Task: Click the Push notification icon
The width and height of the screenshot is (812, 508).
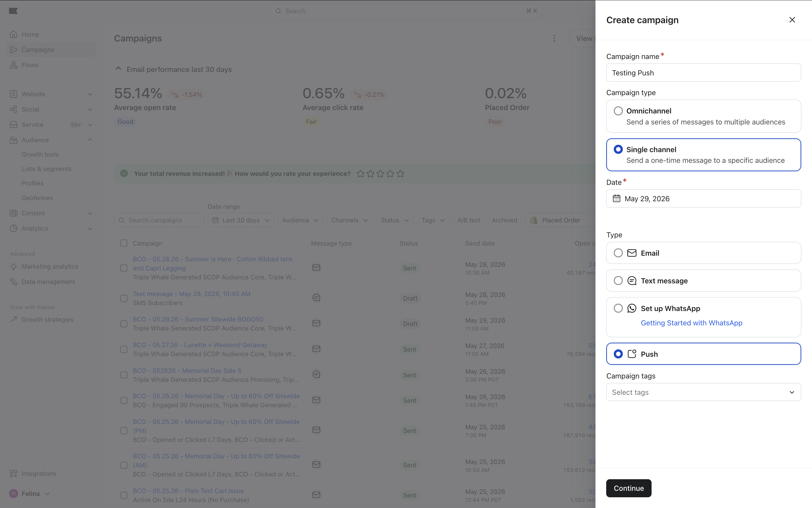Action: click(x=632, y=354)
